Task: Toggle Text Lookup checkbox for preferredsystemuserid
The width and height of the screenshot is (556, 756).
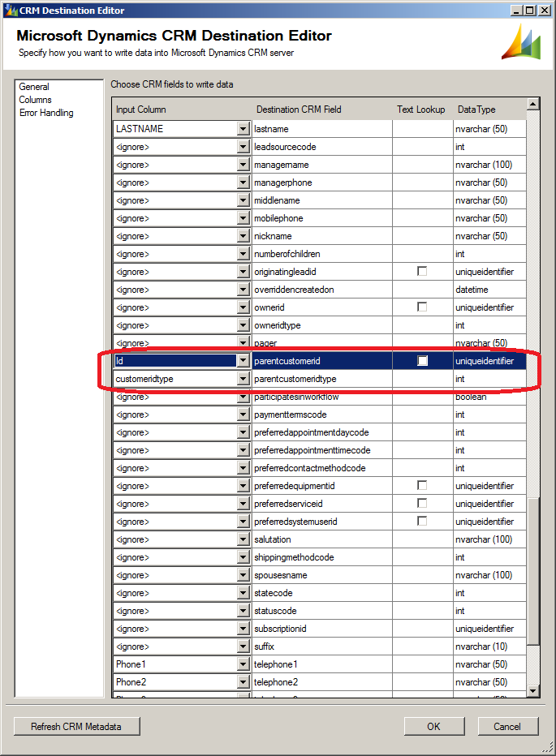Action: (x=422, y=522)
